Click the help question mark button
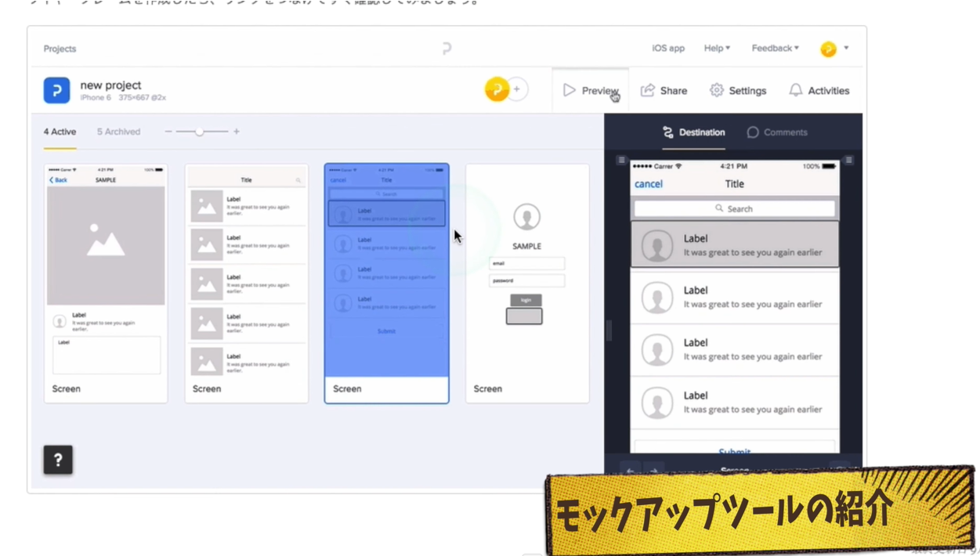This screenshot has height=556, width=980. point(58,460)
